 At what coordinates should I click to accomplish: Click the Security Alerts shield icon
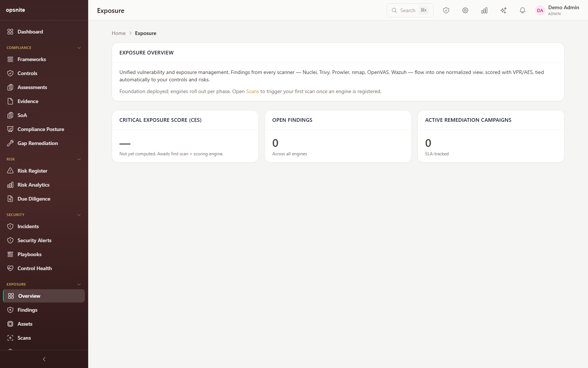10,240
